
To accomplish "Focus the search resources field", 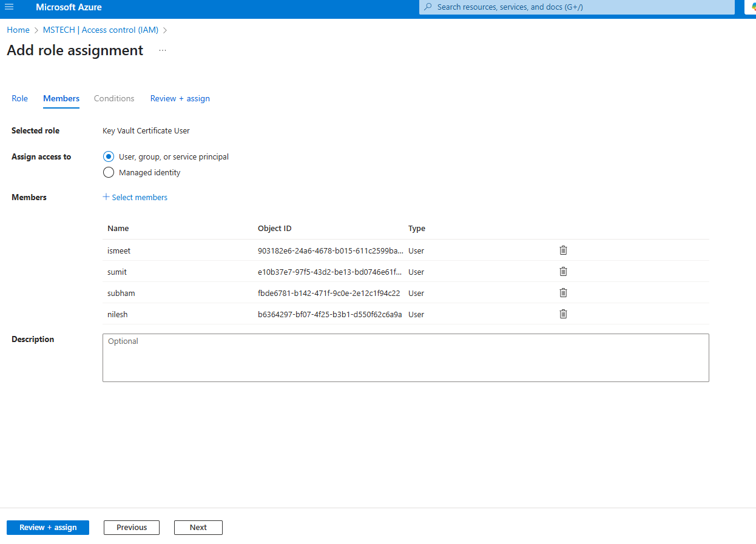I will [576, 7].
